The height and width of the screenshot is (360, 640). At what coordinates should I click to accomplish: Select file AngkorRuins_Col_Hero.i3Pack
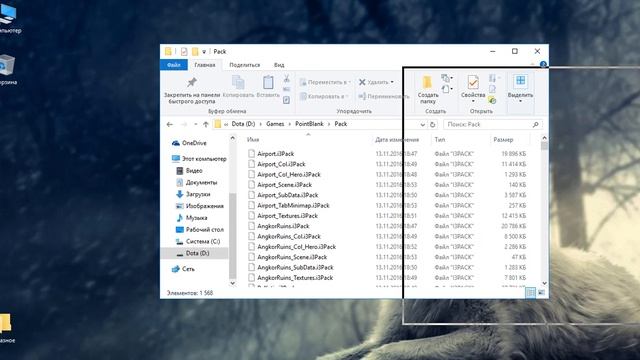(x=296, y=247)
